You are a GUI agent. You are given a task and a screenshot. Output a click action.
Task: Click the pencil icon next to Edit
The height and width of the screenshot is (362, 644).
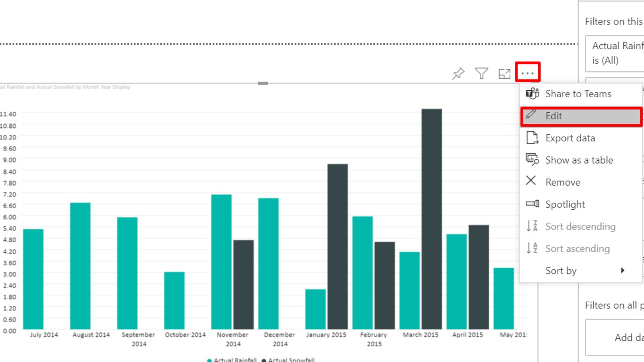click(x=531, y=115)
